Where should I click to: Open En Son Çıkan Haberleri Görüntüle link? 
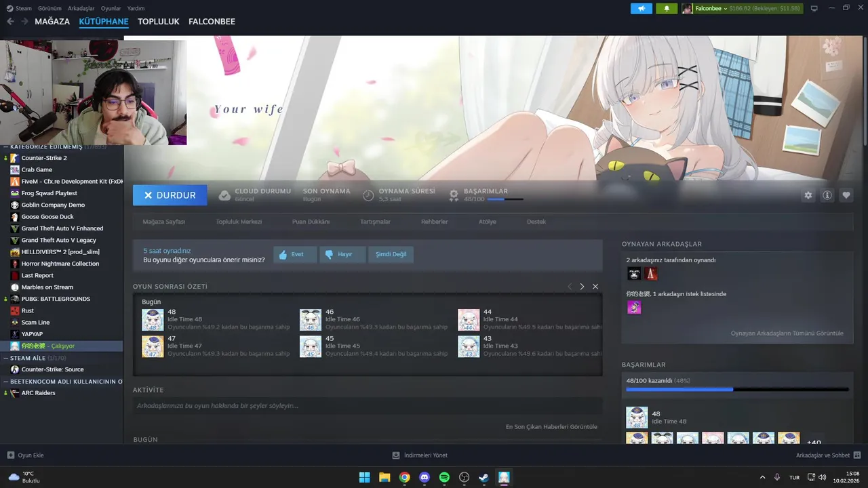pyautogui.click(x=551, y=427)
